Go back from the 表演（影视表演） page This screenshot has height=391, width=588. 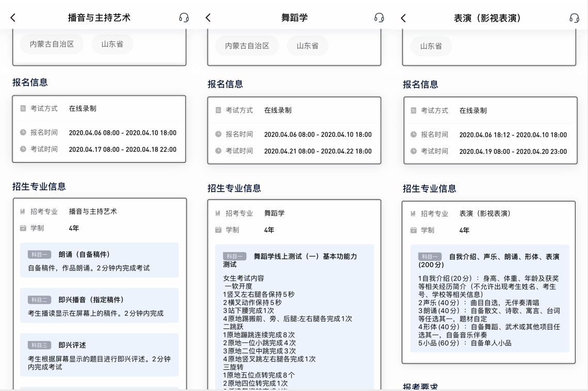click(x=403, y=18)
